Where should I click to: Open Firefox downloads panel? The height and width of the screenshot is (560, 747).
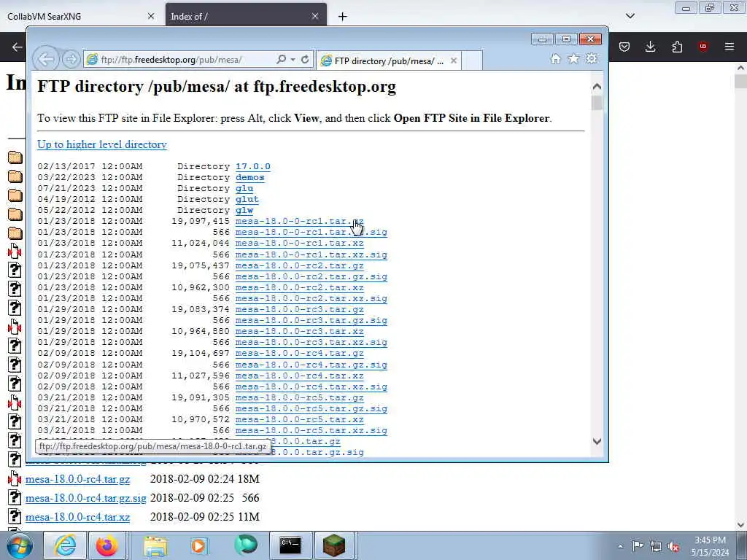pyautogui.click(x=650, y=47)
